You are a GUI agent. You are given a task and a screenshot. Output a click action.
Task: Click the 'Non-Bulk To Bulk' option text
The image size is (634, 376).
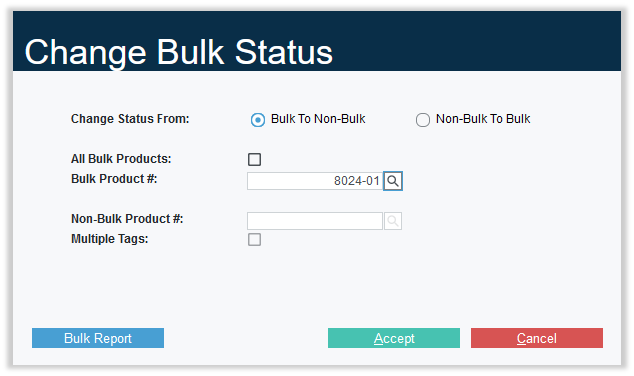tap(483, 119)
